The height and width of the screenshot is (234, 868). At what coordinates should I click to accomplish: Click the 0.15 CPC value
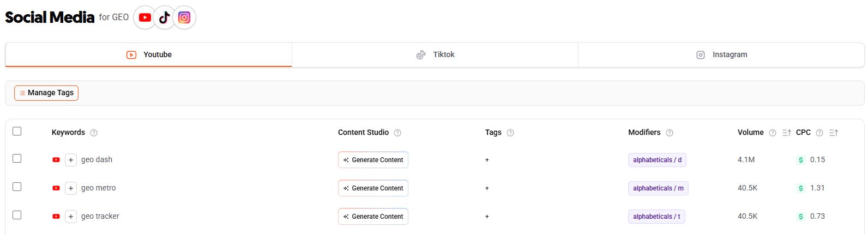(817, 160)
